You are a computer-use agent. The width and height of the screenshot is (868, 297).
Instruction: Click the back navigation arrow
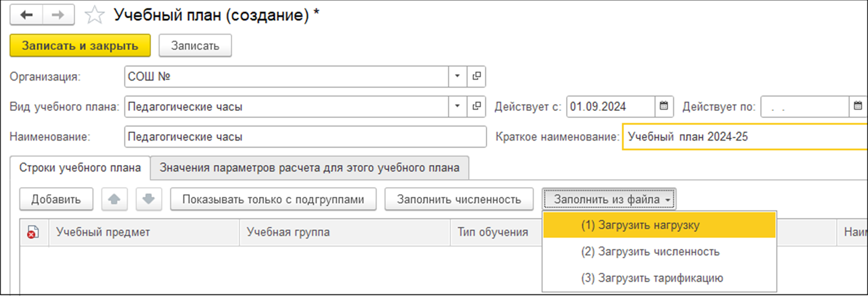point(26,15)
